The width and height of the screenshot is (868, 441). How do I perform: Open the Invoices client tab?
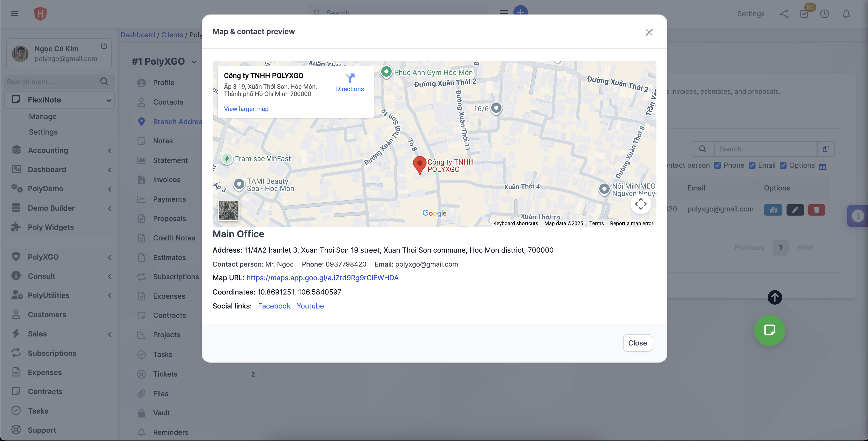(x=167, y=180)
